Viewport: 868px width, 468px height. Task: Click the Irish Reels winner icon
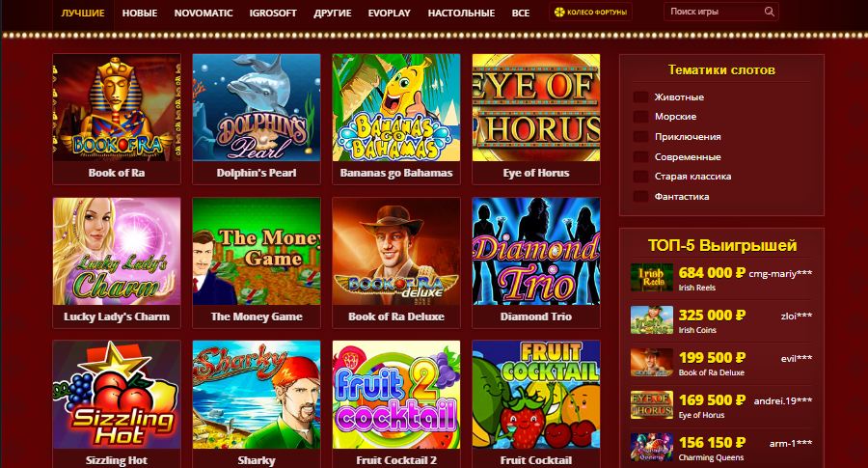pos(652,278)
